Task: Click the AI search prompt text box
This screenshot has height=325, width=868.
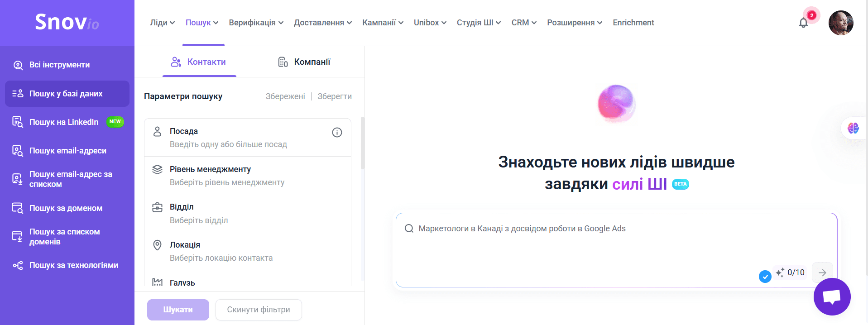Action: point(616,250)
